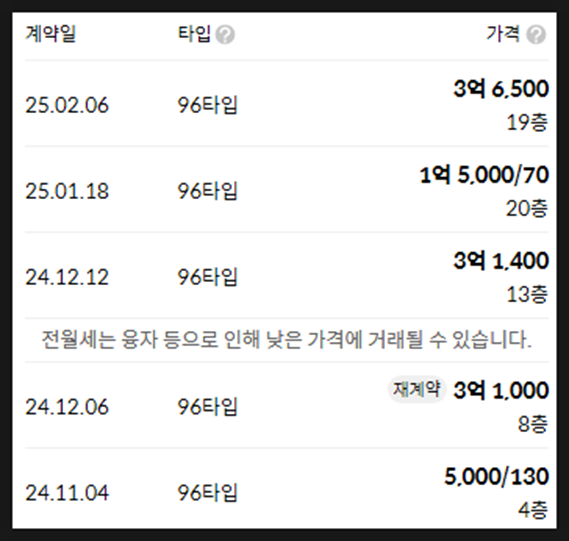Select the 3억 6,500 price entry

click(501, 89)
